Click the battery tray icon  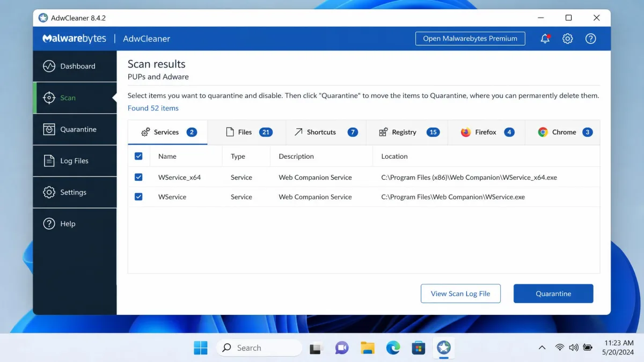[x=588, y=348]
